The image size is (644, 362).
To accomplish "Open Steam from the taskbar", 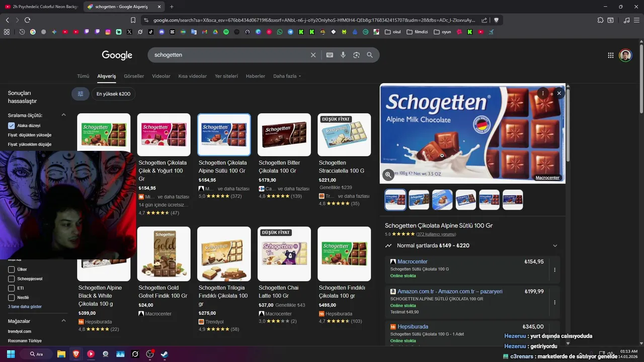I will point(164,354).
